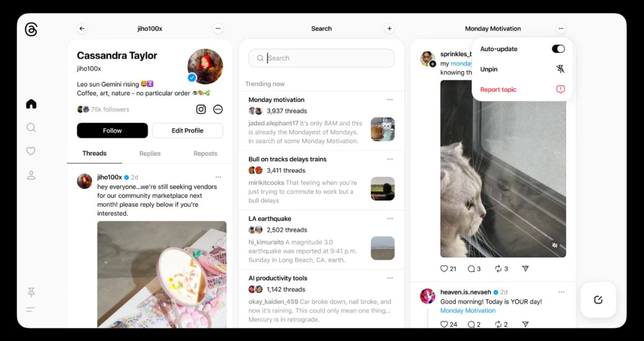Open more options for Monday motivation trend

point(390,100)
